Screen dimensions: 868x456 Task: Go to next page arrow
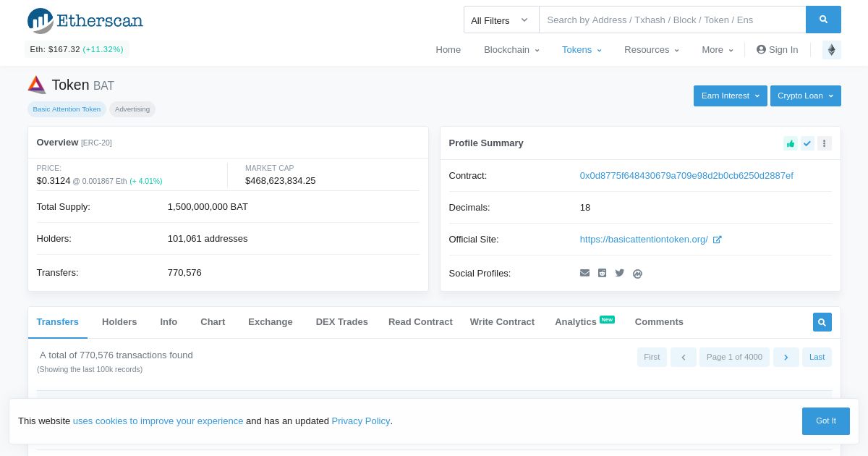point(786,357)
